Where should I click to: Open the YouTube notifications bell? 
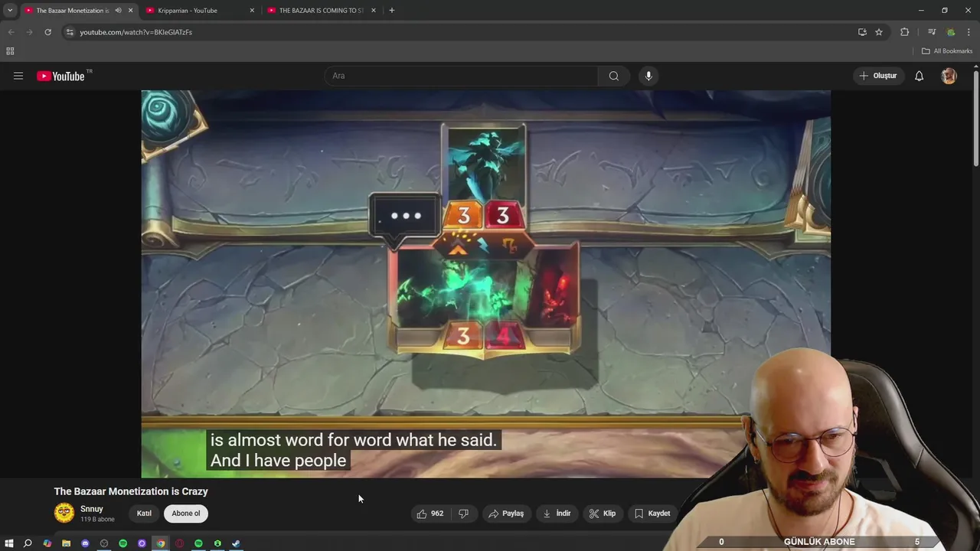point(919,76)
